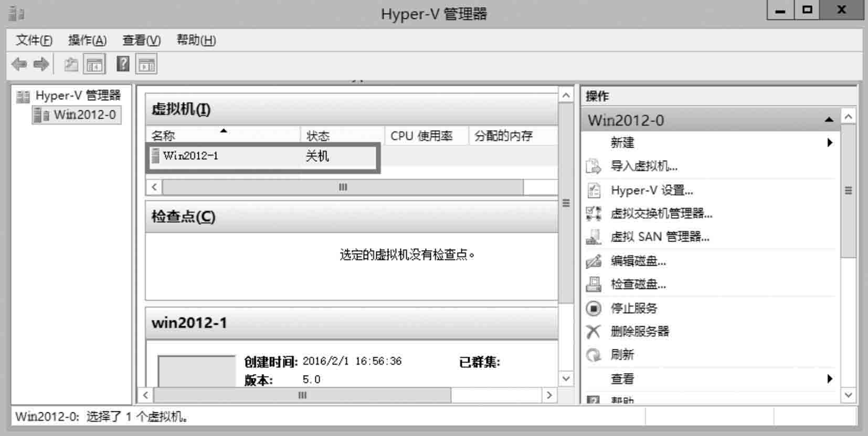Click 删除服务器 action
Screen dimensions: 868x436
tap(640, 331)
